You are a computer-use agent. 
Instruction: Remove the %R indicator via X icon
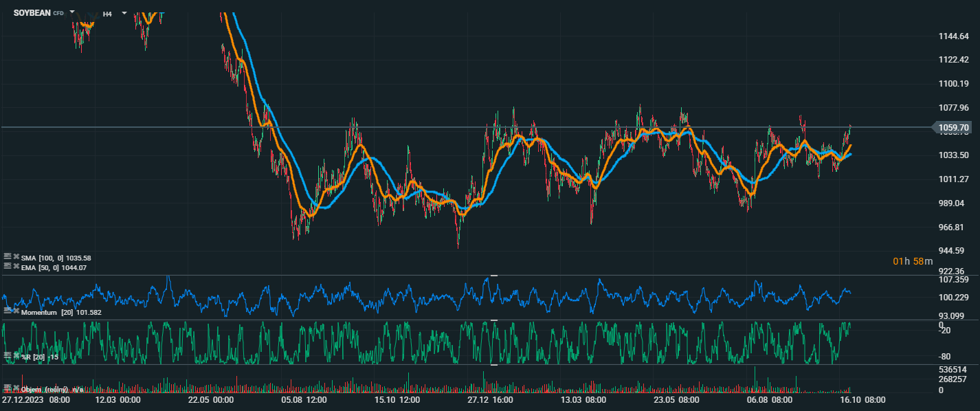pos(16,356)
